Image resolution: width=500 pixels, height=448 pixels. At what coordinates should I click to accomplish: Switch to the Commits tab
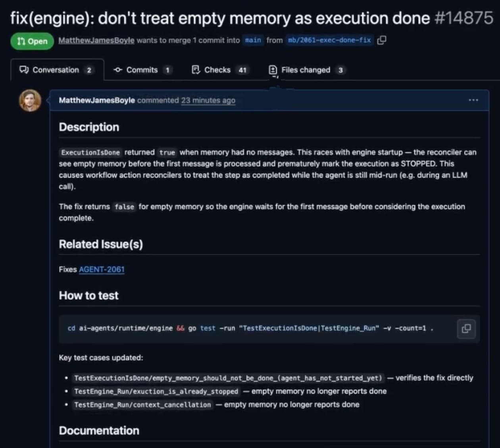coord(141,70)
